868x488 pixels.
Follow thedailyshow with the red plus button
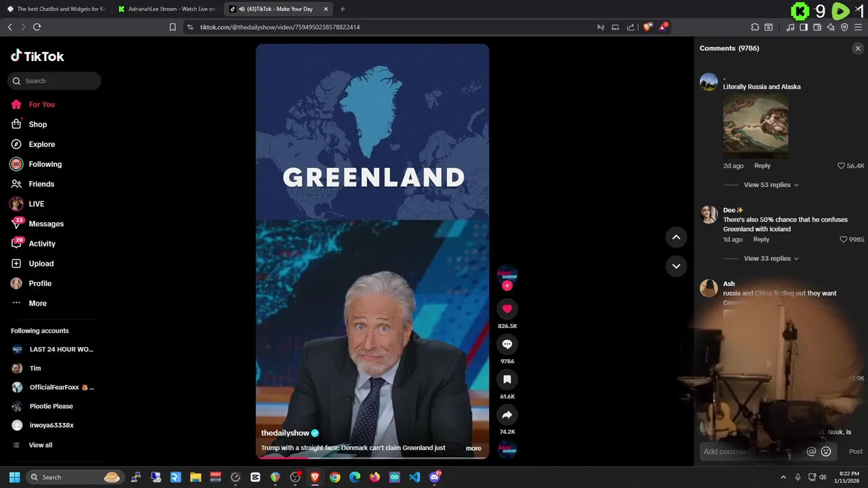507,286
